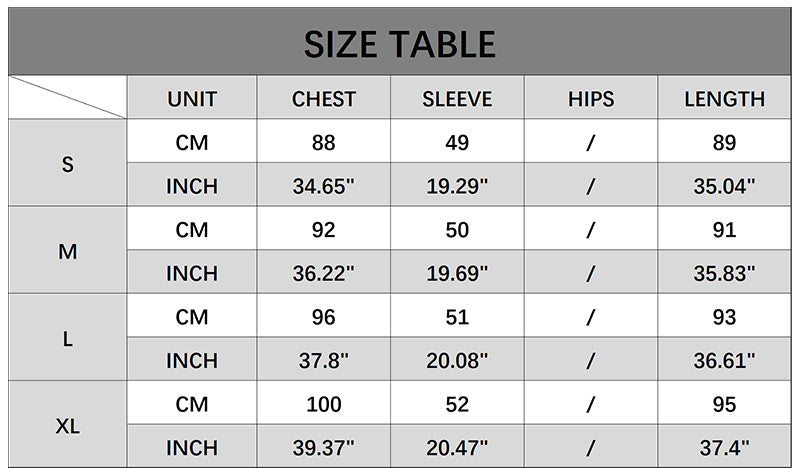Viewport: 800px width, 475px height.
Task: Select the UNIT column header
Action: point(192,99)
